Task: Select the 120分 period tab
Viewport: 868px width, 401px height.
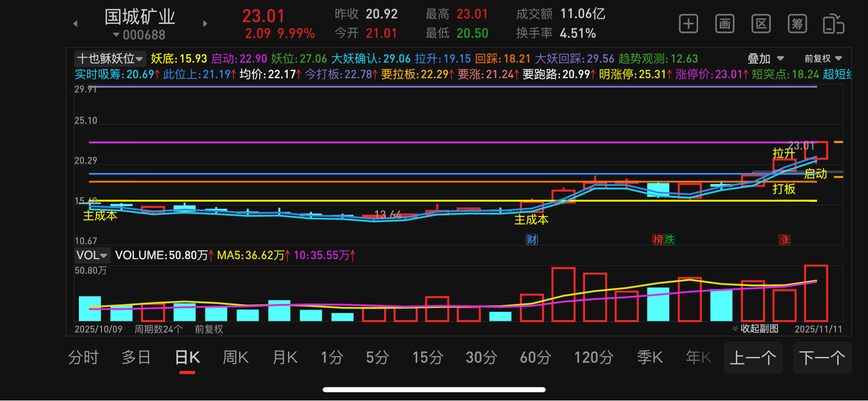Action: point(593,358)
